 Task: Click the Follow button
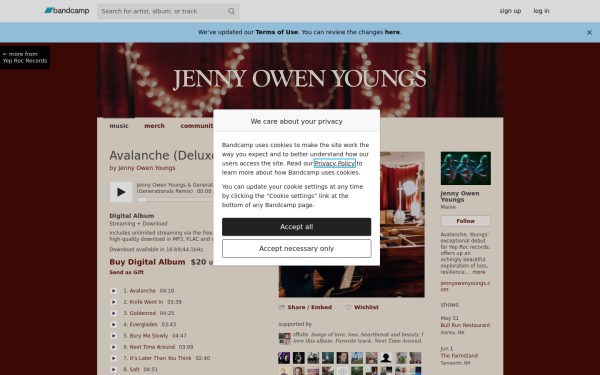[x=465, y=221]
